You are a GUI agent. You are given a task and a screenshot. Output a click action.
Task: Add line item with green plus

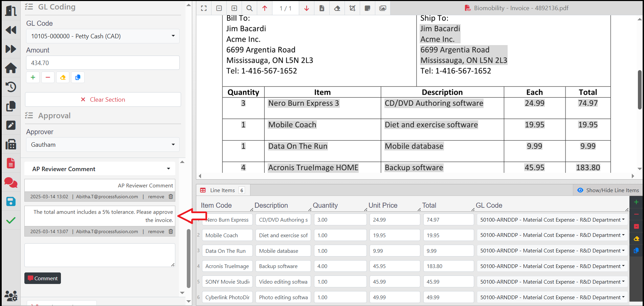click(x=636, y=202)
